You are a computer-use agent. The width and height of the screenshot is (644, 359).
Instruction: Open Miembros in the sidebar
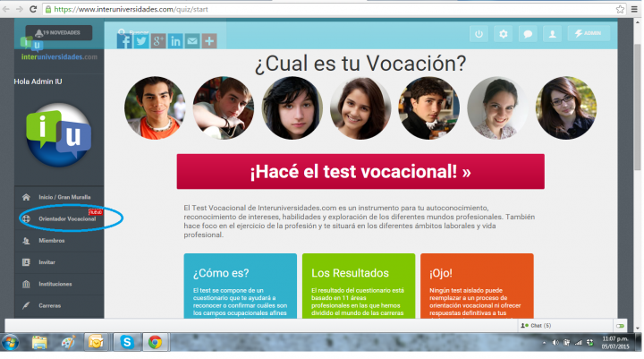tap(59, 241)
